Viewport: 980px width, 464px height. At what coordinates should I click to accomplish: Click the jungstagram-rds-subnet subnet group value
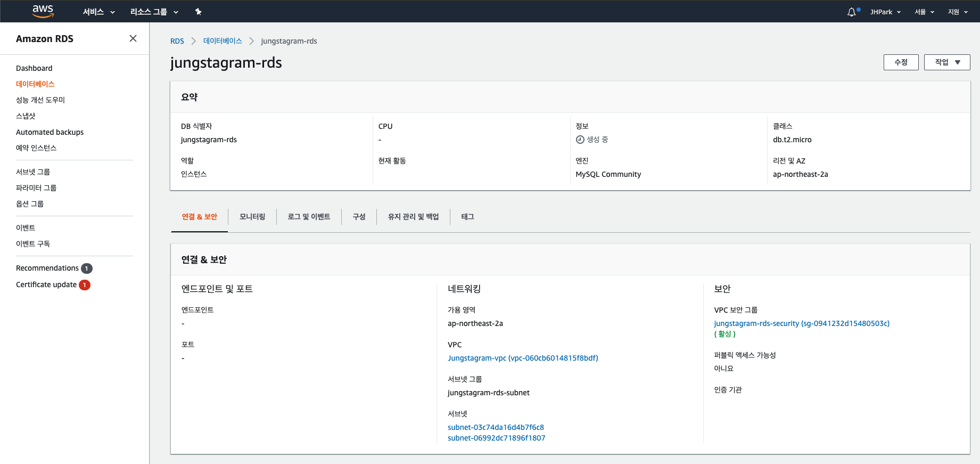(x=489, y=393)
